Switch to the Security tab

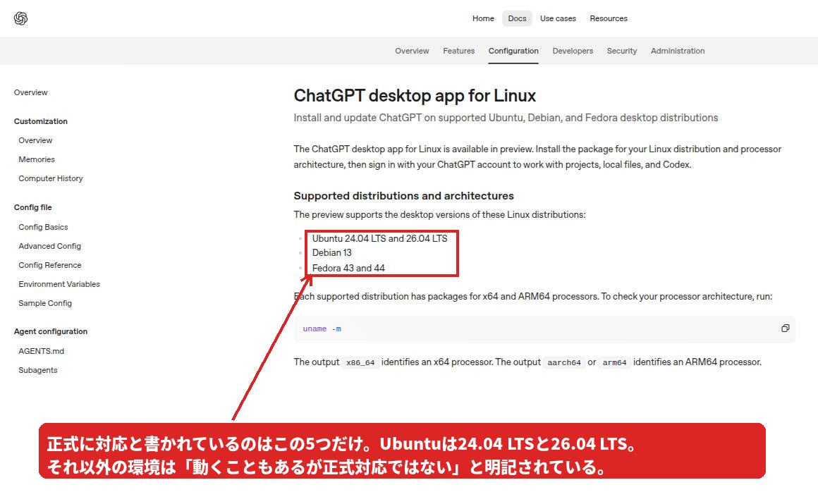click(621, 51)
